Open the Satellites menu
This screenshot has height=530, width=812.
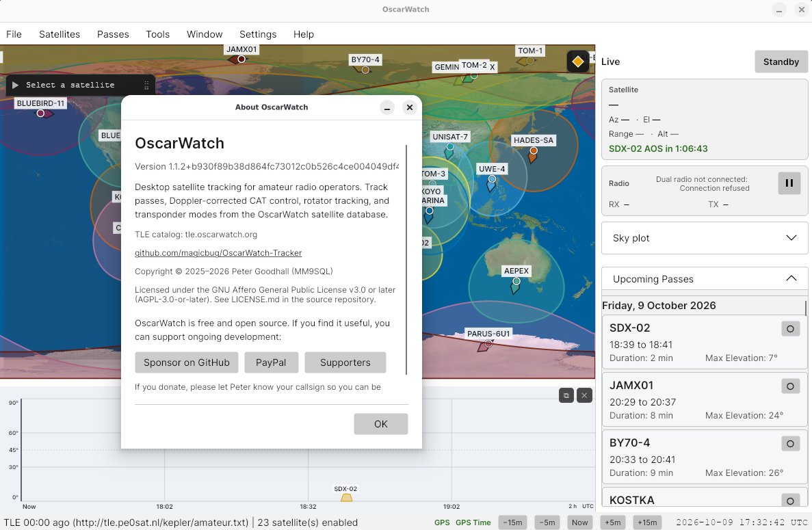point(60,34)
